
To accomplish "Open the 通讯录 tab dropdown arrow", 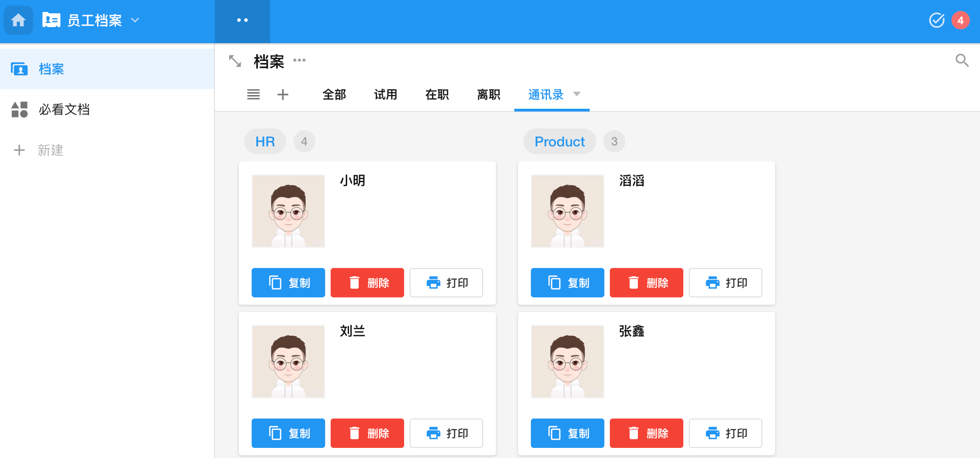I will [x=577, y=94].
